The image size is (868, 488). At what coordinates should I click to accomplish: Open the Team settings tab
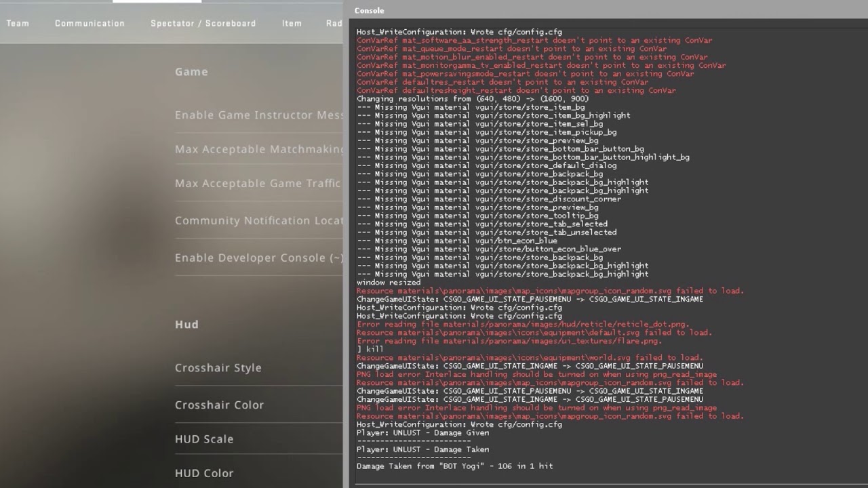click(x=18, y=23)
